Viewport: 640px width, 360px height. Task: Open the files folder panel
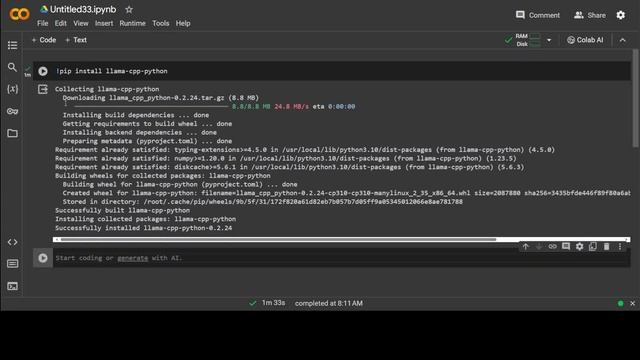point(12,133)
